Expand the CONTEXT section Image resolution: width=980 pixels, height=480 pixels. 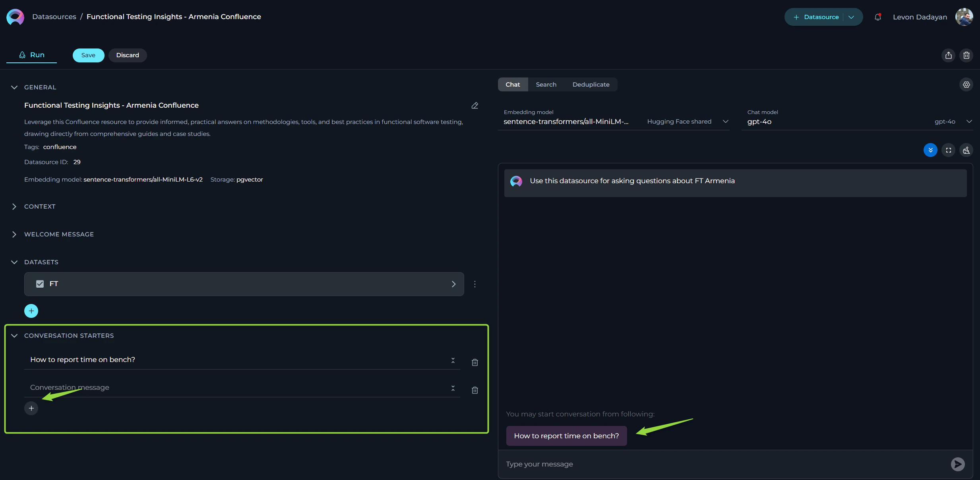(x=14, y=207)
